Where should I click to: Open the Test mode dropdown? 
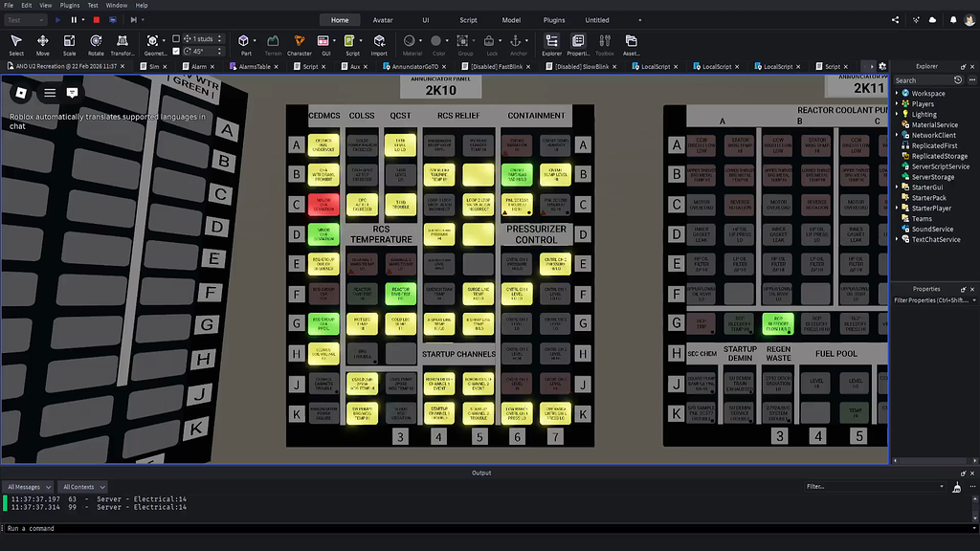tap(26, 20)
